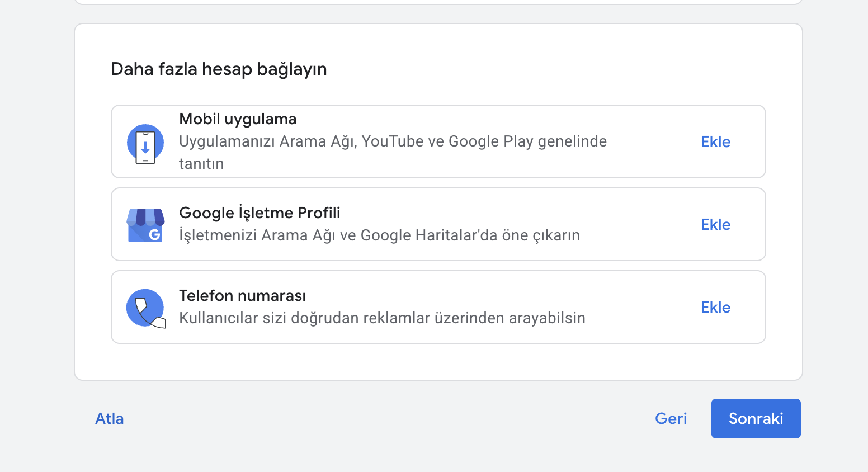Go back with Geri
This screenshot has height=472, width=868.
(x=671, y=419)
